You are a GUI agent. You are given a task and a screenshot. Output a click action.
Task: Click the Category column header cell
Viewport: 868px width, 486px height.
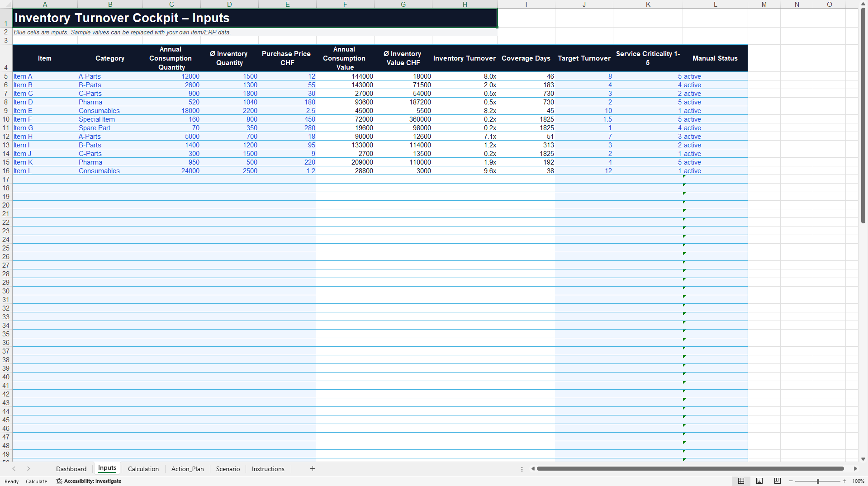point(110,58)
